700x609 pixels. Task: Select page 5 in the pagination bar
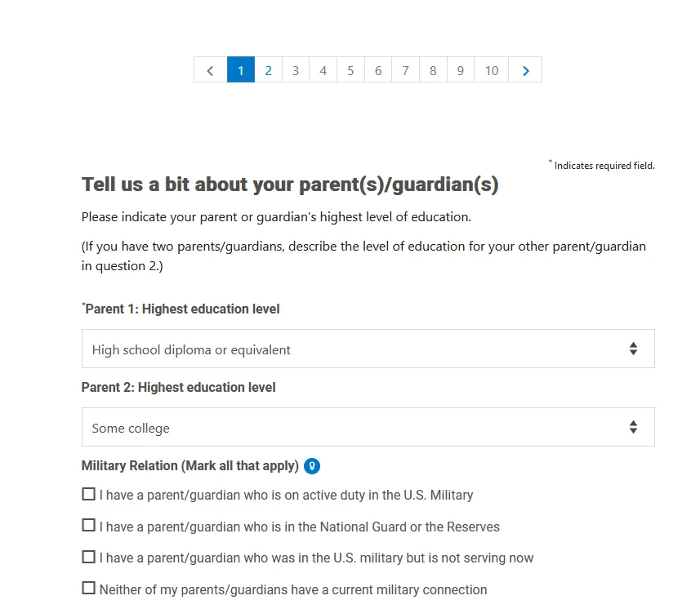[x=350, y=70]
